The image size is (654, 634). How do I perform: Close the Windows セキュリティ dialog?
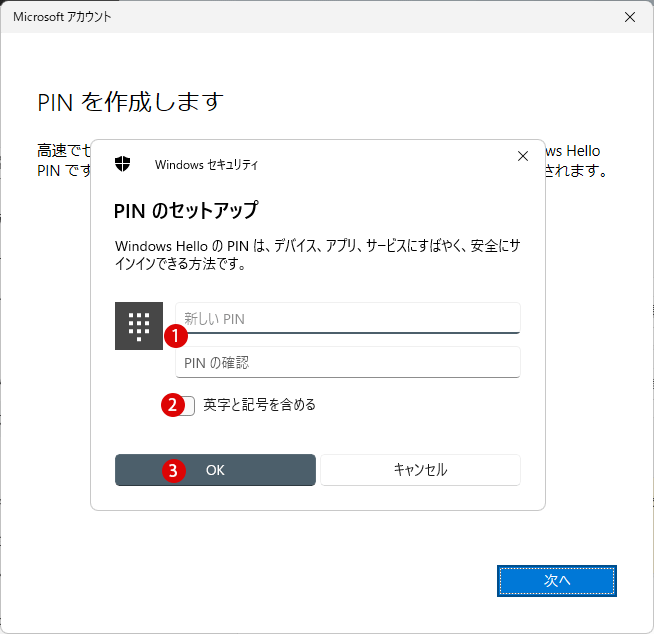[x=523, y=156]
